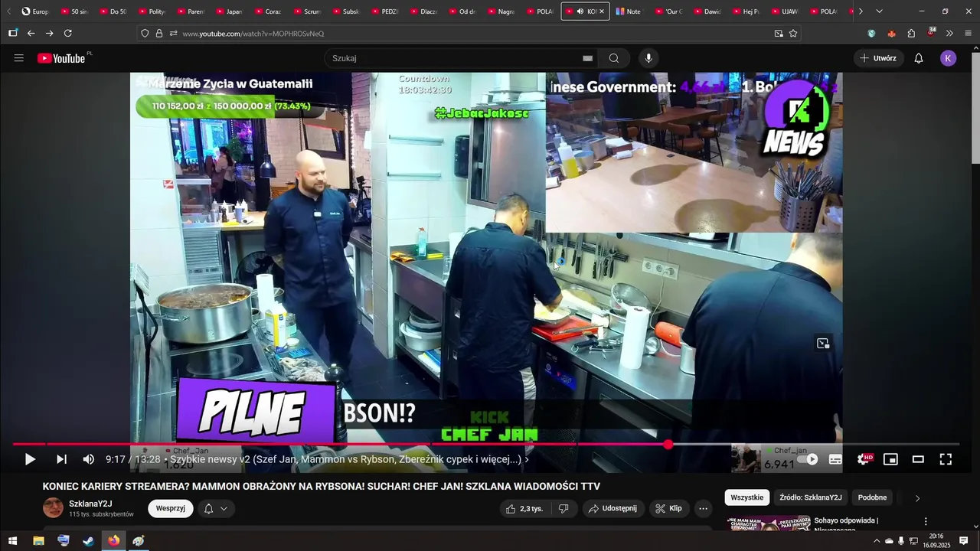980x551 pixels.
Task: Open File Explorer from taskbar
Action: pos(38,541)
